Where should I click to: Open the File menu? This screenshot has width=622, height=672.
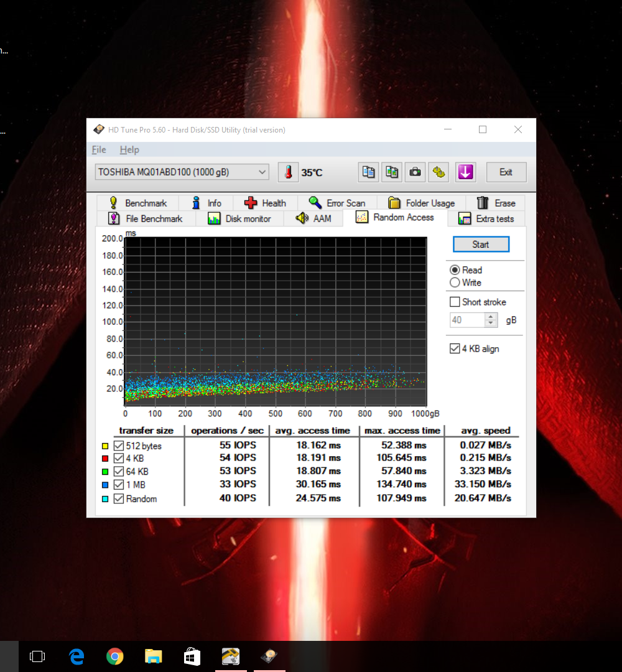pos(99,149)
